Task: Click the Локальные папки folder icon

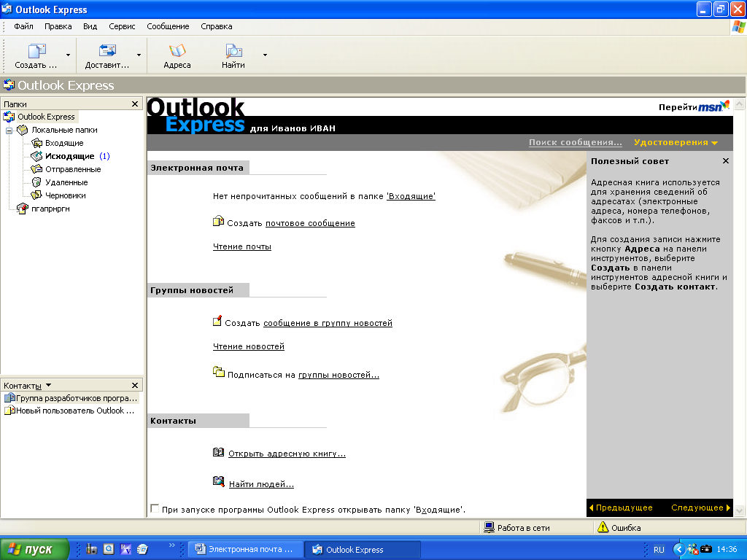Action: (23, 130)
